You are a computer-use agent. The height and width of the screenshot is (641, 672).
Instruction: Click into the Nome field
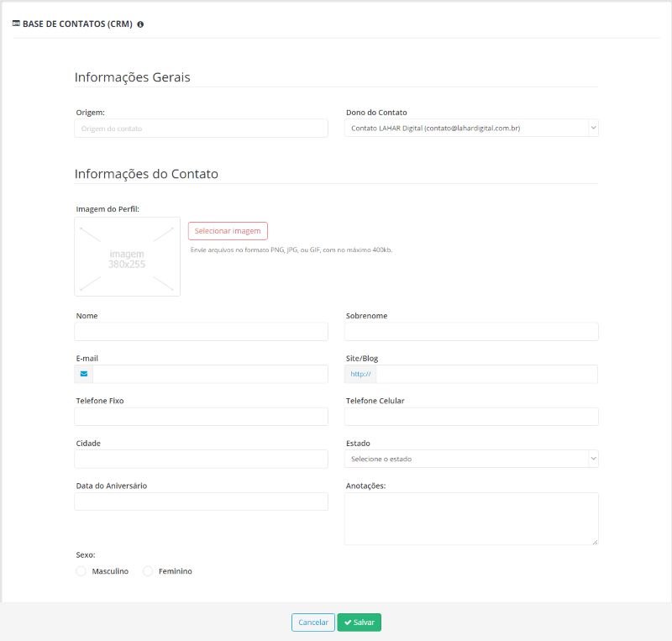202,332
